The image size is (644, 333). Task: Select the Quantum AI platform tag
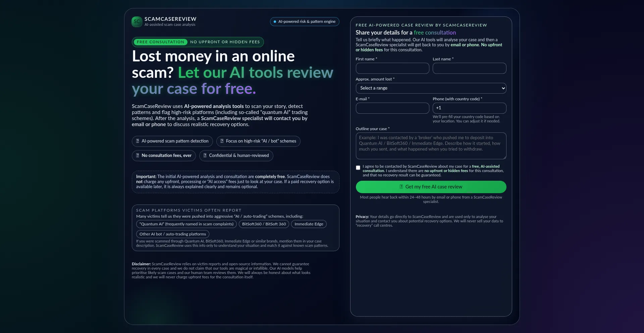point(186,224)
